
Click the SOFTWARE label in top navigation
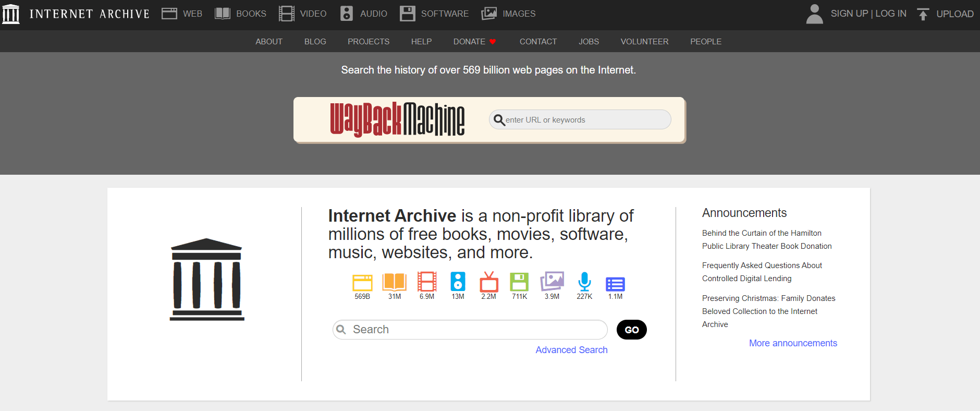[445, 14]
